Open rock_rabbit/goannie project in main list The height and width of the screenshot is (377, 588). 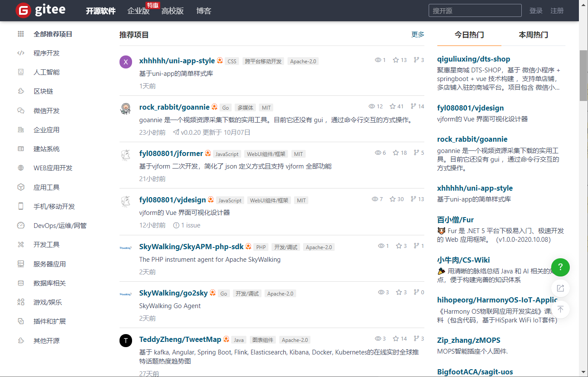[x=174, y=107]
